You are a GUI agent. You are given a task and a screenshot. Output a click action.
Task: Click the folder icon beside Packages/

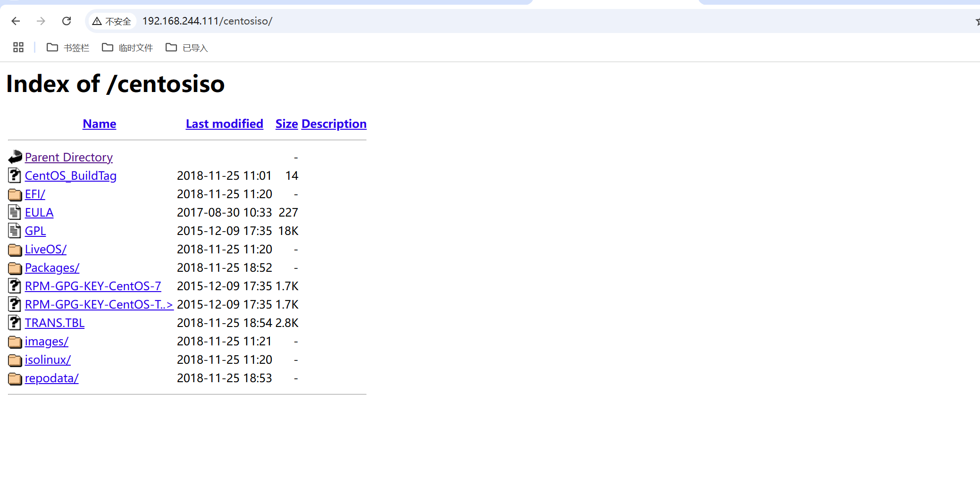[15, 268]
